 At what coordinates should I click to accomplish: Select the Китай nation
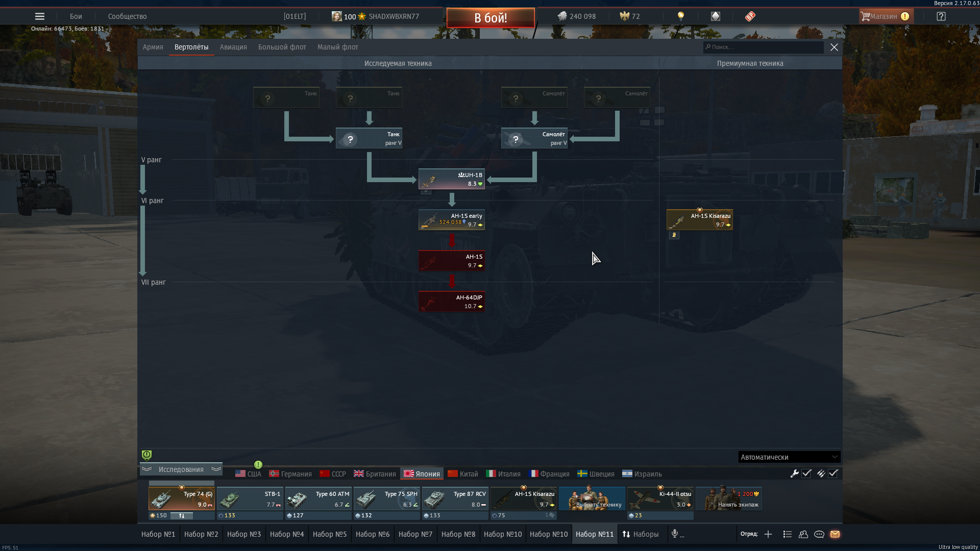[x=463, y=474]
